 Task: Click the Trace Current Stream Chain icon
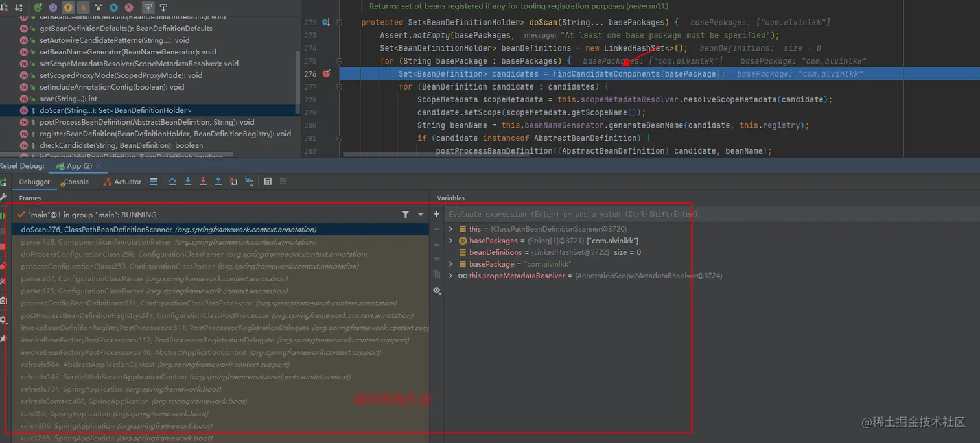coord(283,182)
